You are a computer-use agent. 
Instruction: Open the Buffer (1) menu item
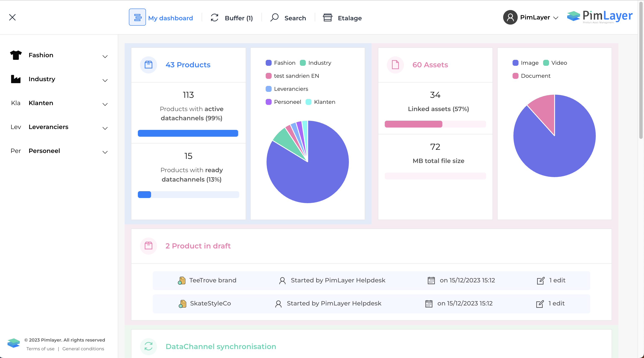tap(239, 18)
